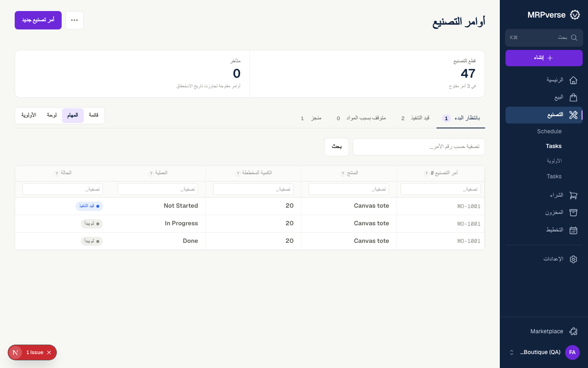
Task: Focus the المنتج column filter field
Action: [x=349, y=189]
